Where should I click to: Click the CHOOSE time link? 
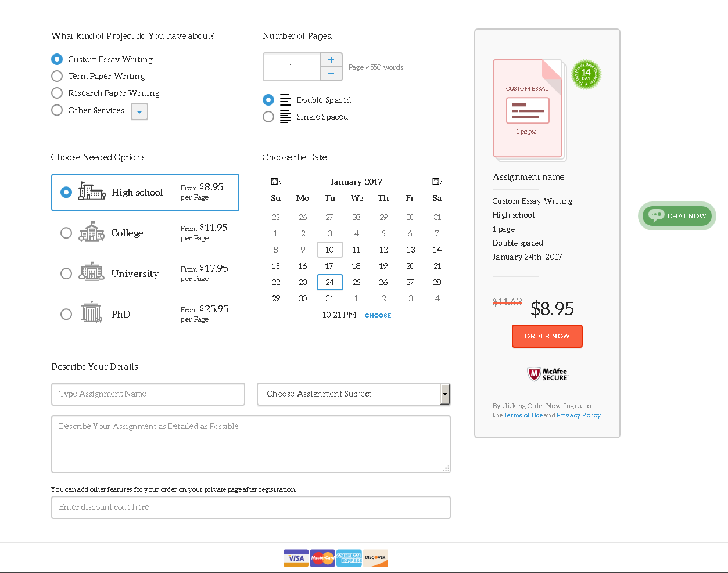[378, 316]
